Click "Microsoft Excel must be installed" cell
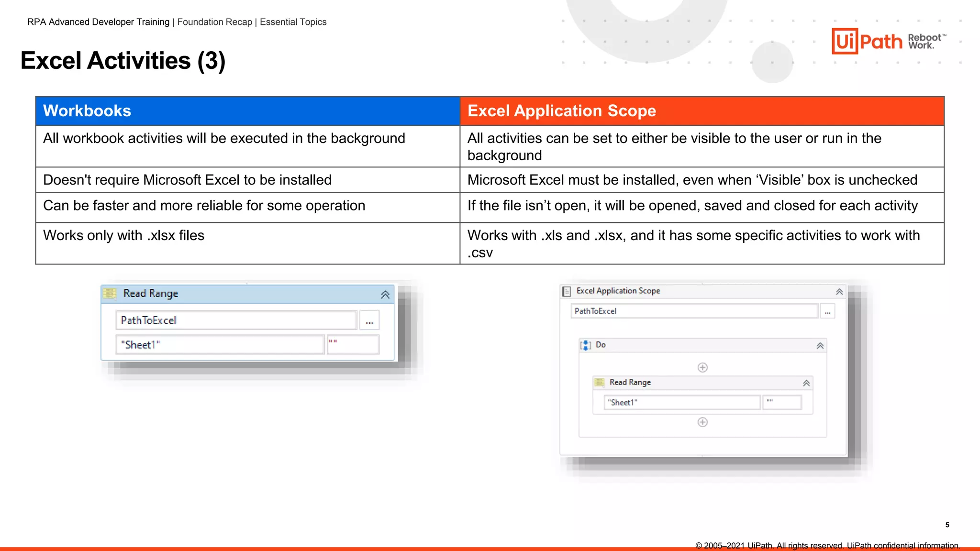This screenshot has width=980, height=551. click(702, 180)
